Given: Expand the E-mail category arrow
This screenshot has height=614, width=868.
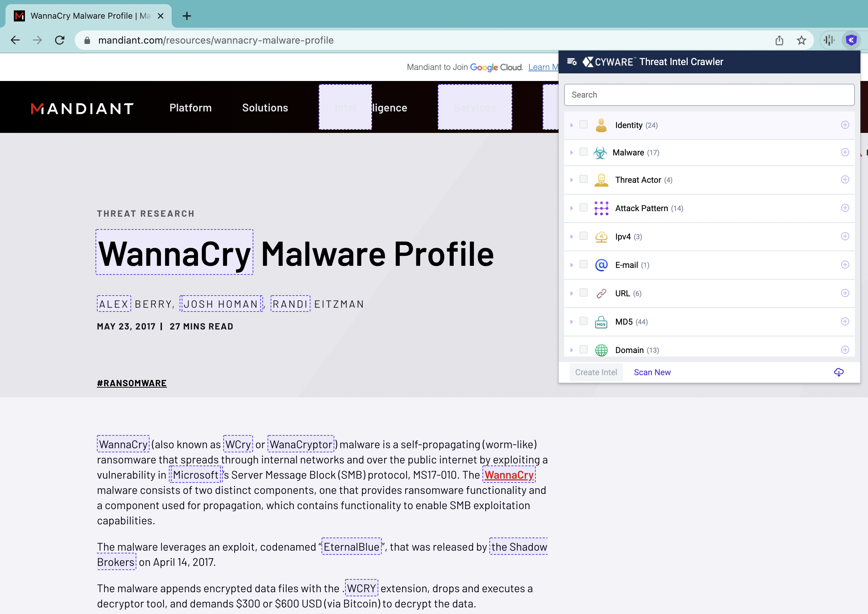Looking at the screenshot, I should click(572, 265).
